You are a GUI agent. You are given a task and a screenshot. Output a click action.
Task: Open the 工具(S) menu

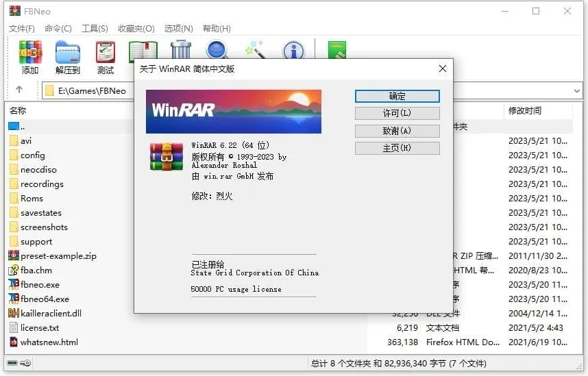[x=95, y=28]
